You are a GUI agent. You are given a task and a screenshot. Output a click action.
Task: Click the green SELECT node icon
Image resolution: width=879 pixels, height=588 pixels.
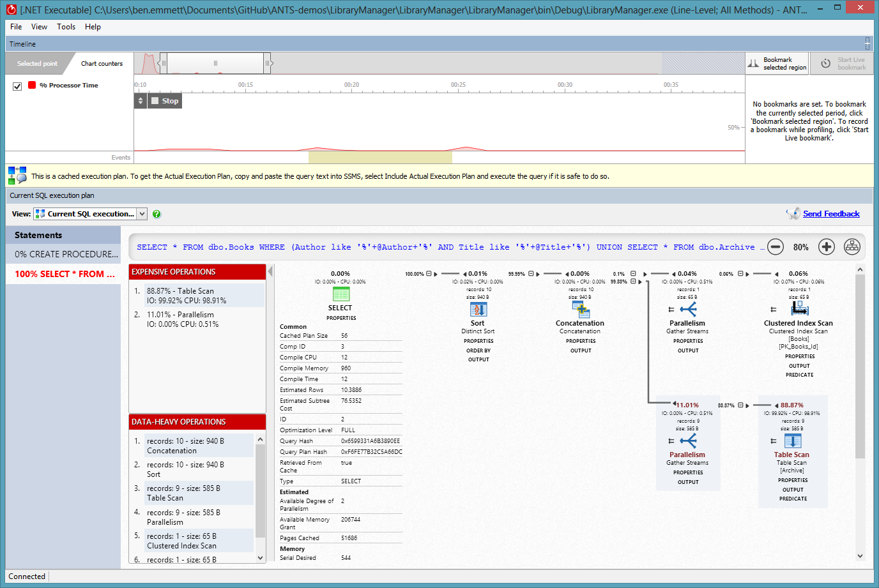click(341, 294)
